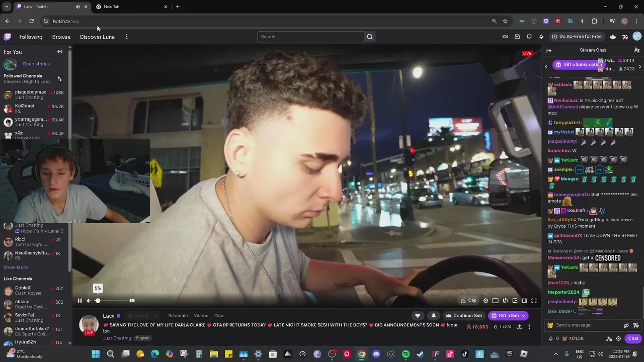The width and height of the screenshot is (644, 362).
Task: Click Show More under followed channels
Action: pos(16,267)
